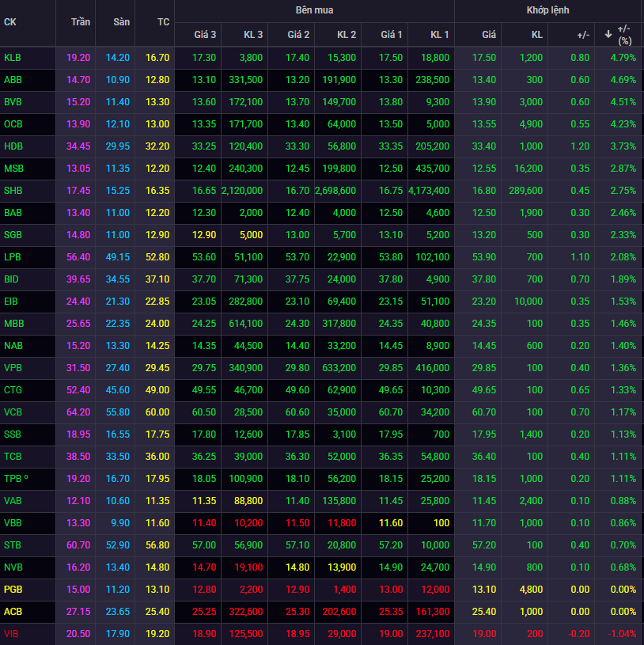Sort by the CK column header
644x645 pixels.
click(x=10, y=22)
